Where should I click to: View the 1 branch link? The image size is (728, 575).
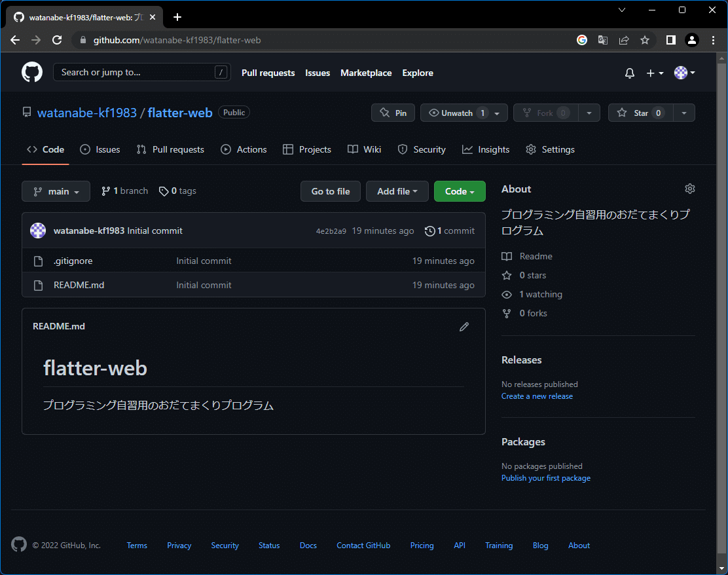point(124,191)
